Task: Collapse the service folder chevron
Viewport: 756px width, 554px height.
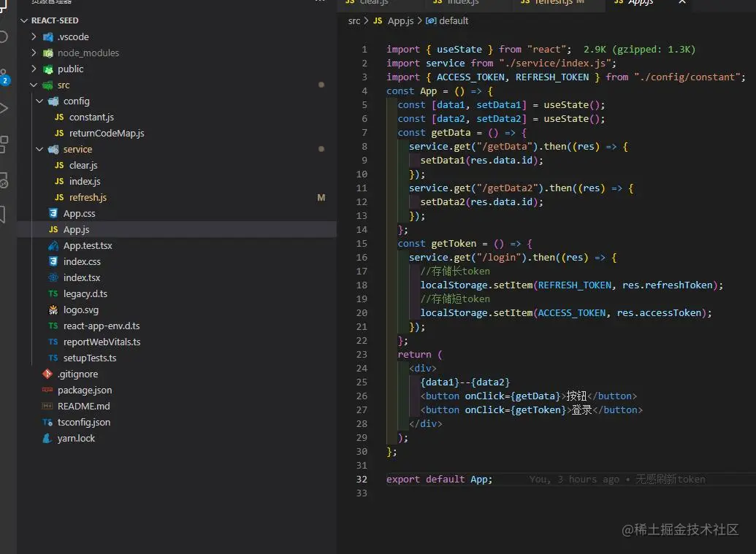Action: (x=39, y=150)
